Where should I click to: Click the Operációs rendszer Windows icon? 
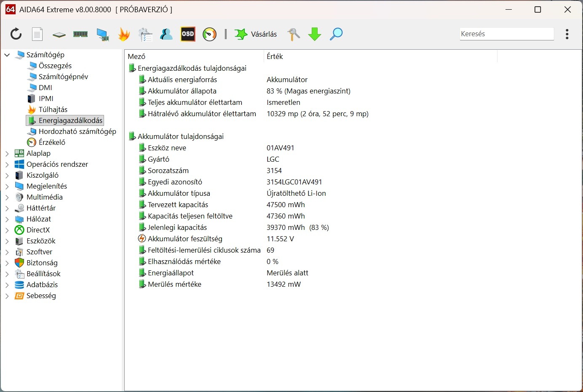coord(19,164)
